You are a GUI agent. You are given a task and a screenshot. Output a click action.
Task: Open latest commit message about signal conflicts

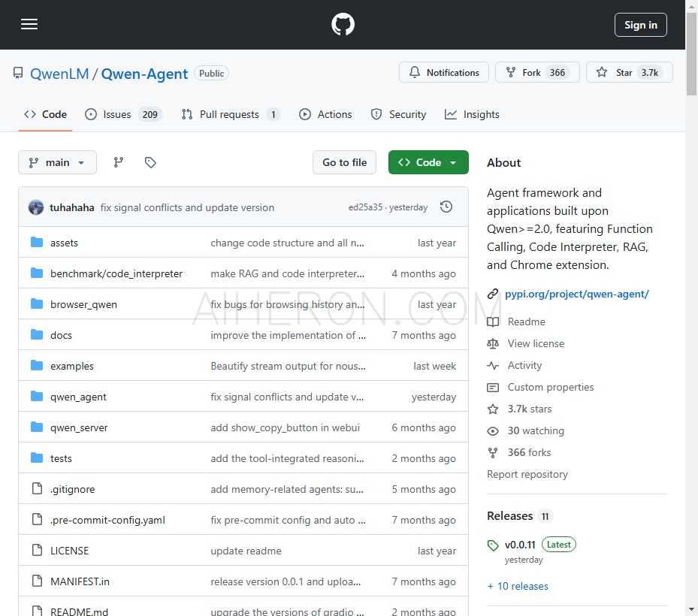[x=187, y=208]
